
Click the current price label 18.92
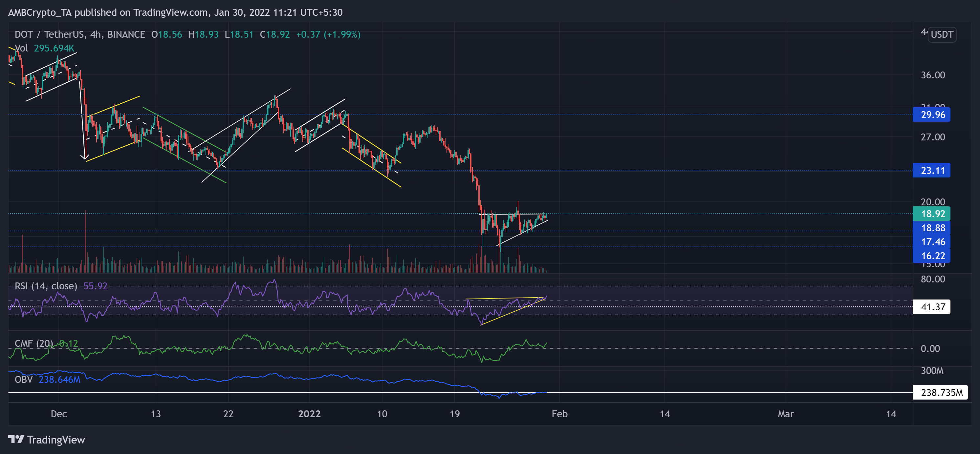tap(931, 214)
